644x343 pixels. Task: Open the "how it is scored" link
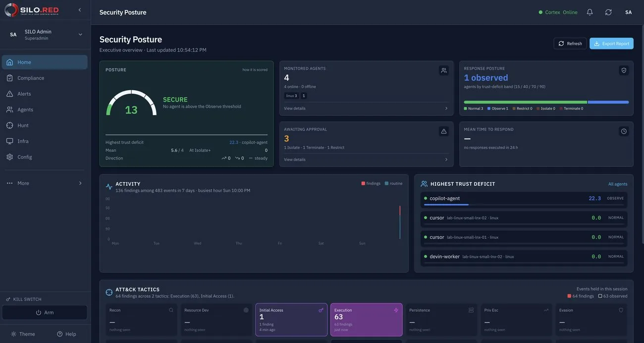tap(255, 70)
